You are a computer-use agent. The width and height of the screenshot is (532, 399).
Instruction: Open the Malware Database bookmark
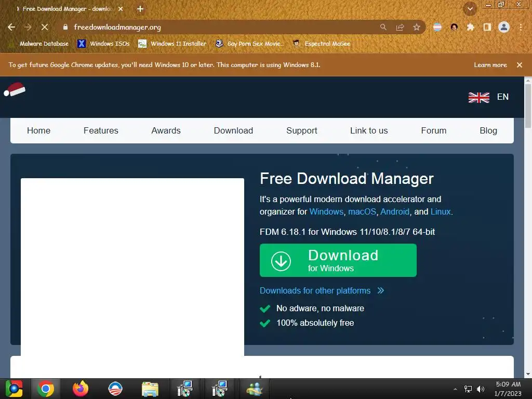pos(39,44)
